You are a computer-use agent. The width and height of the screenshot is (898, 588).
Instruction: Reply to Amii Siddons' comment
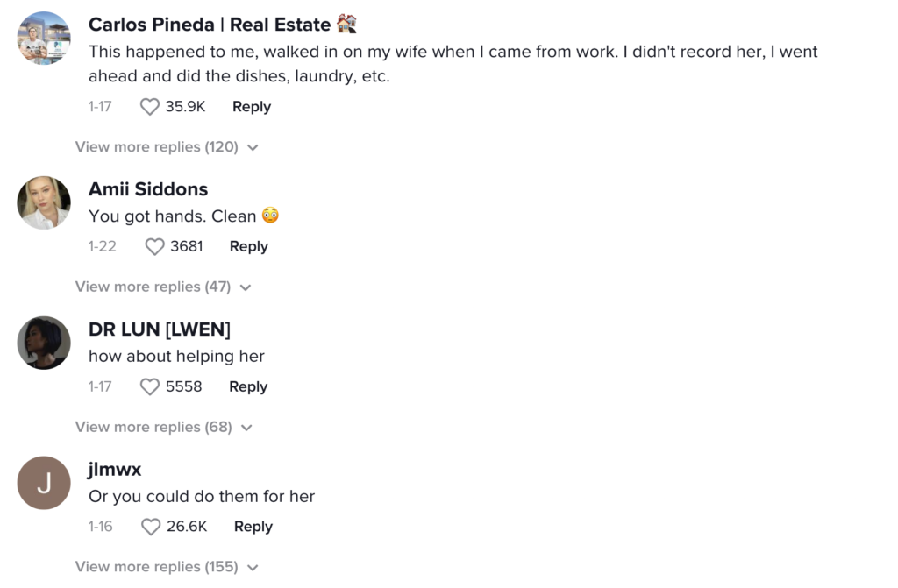248,247
